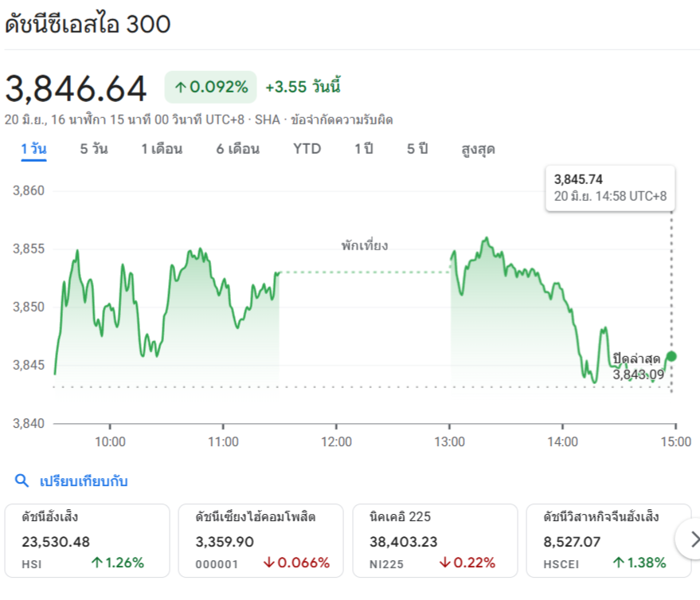700x600 pixels.
Task: Click red down arrow on Nikkei 225 card
Action: (x=444, y=563)
